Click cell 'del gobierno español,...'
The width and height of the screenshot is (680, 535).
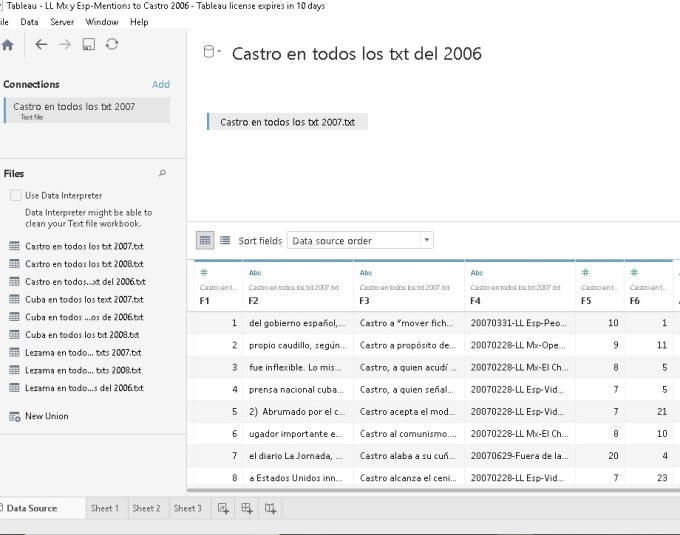coord(298,323)
